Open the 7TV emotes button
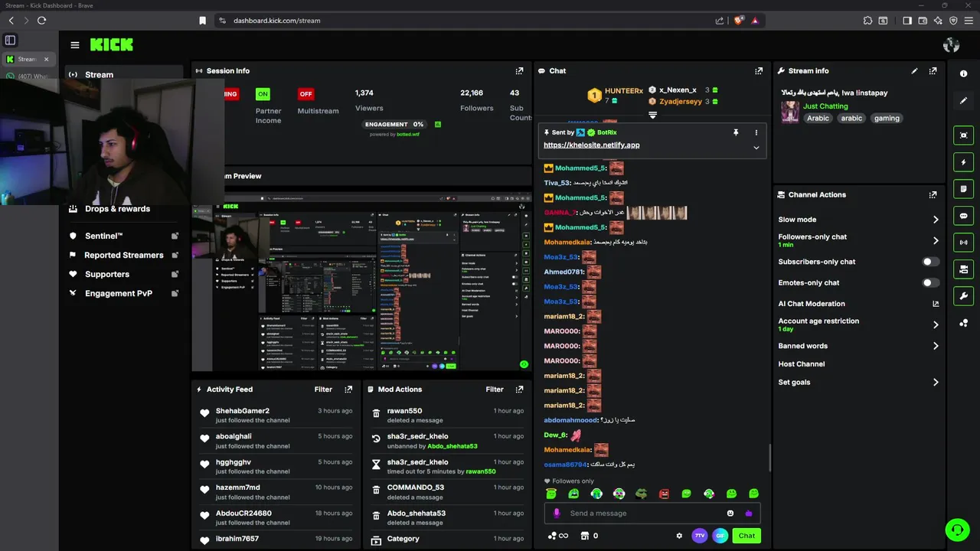Viewport: 980px width, 551px height. [700, 536]
